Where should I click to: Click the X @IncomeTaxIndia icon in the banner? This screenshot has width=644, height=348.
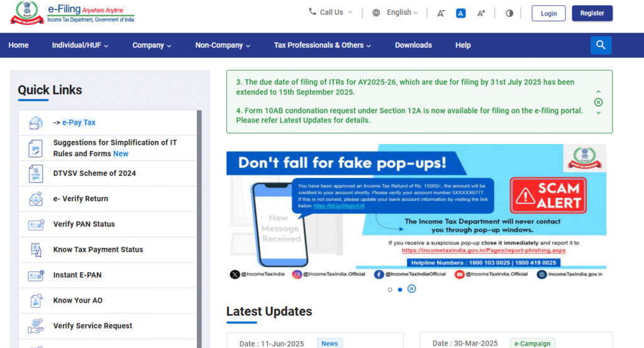click(x=235, y=274)
